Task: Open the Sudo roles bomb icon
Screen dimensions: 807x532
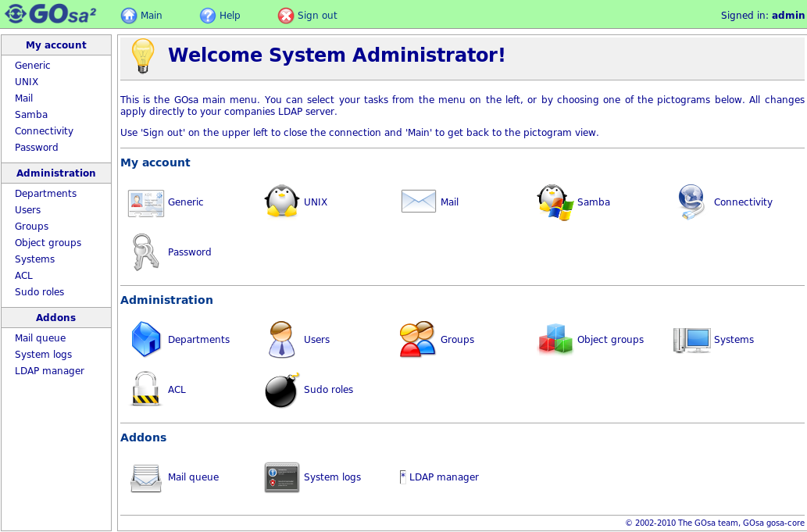Action: tap(282, 390)
